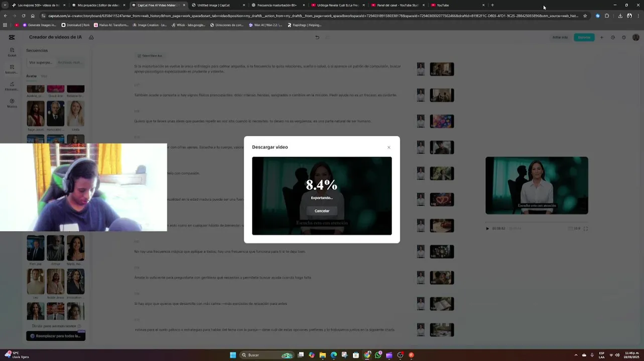Switch to Mis proyectos browser tab

click(x=98, y=5)
